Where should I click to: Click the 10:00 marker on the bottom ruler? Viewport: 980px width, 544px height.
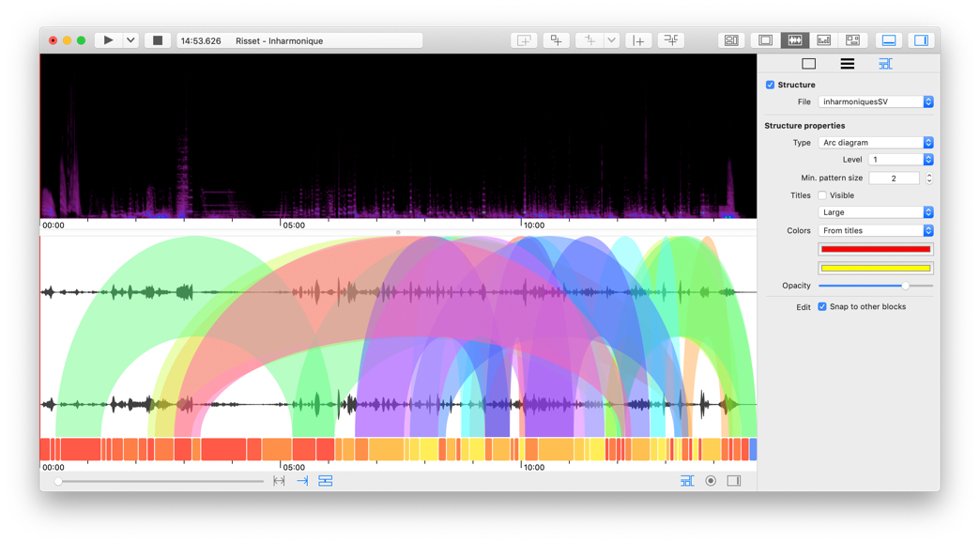[x=534, y=467]
